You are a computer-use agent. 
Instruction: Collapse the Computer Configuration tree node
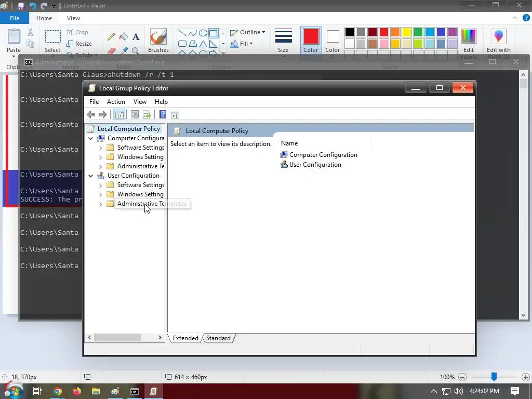(90, 138)
